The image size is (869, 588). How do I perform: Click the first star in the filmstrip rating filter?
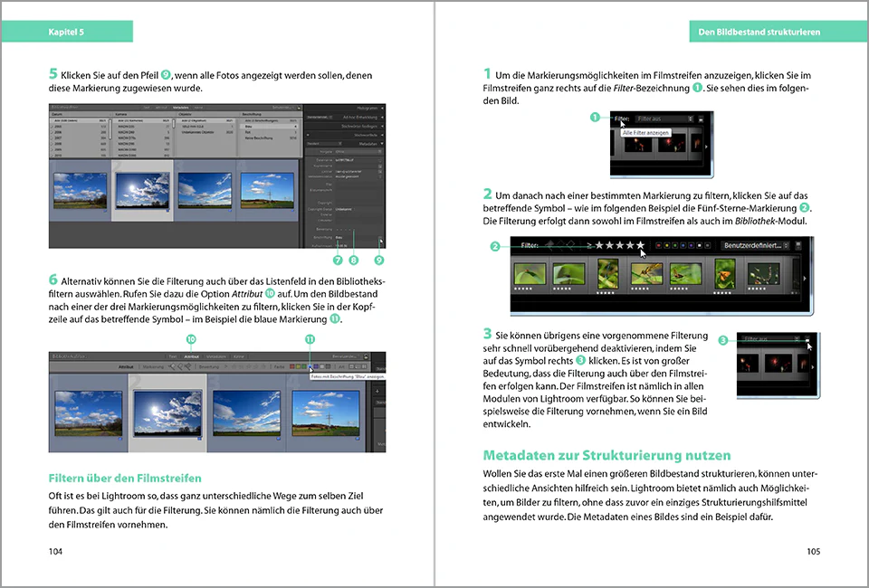pyautogui.click(x=599, y=245)
